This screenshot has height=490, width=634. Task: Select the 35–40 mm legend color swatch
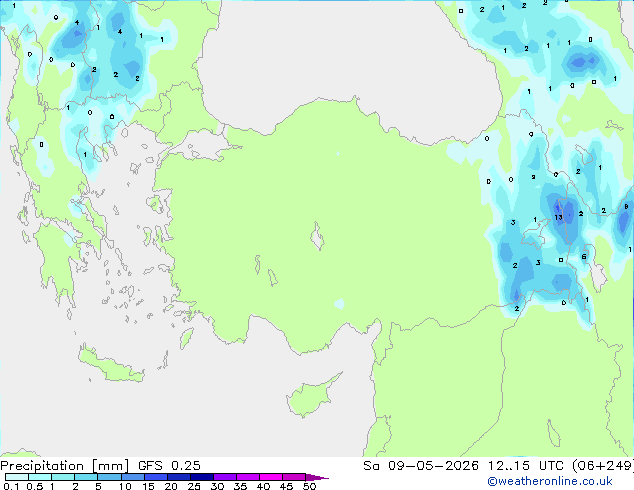[x=248, y=477]
